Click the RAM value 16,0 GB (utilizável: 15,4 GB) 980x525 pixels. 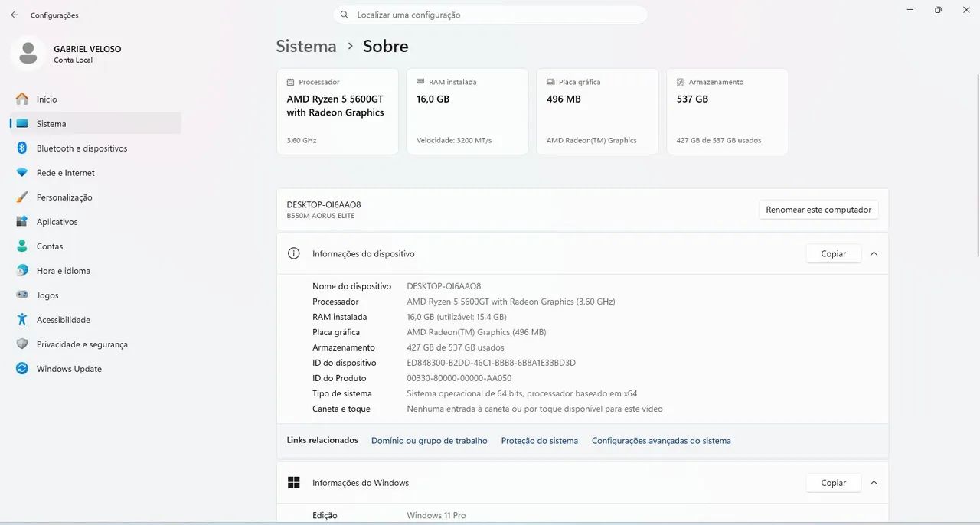pos(456,317)
